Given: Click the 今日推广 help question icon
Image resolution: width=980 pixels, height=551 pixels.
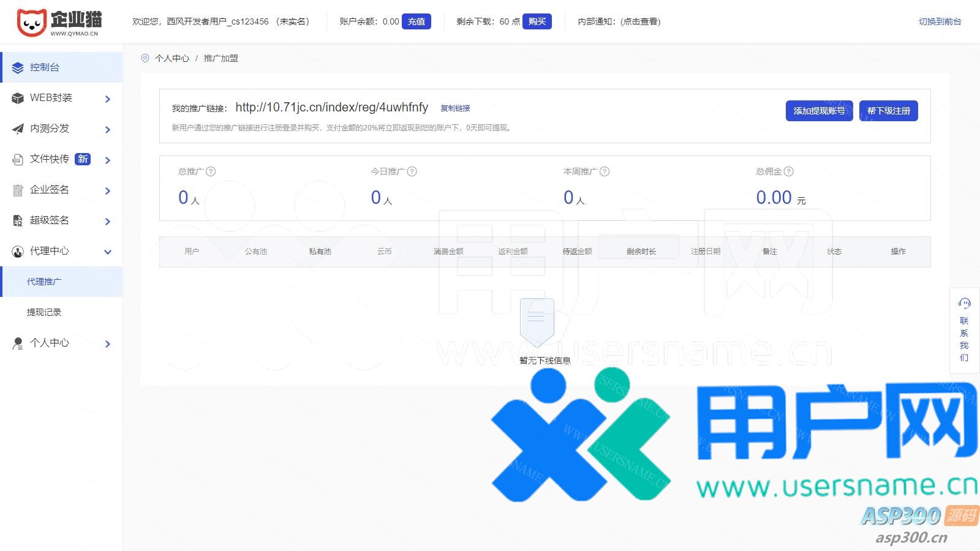Looking at the screenshot, I should (x=412, y=171).
